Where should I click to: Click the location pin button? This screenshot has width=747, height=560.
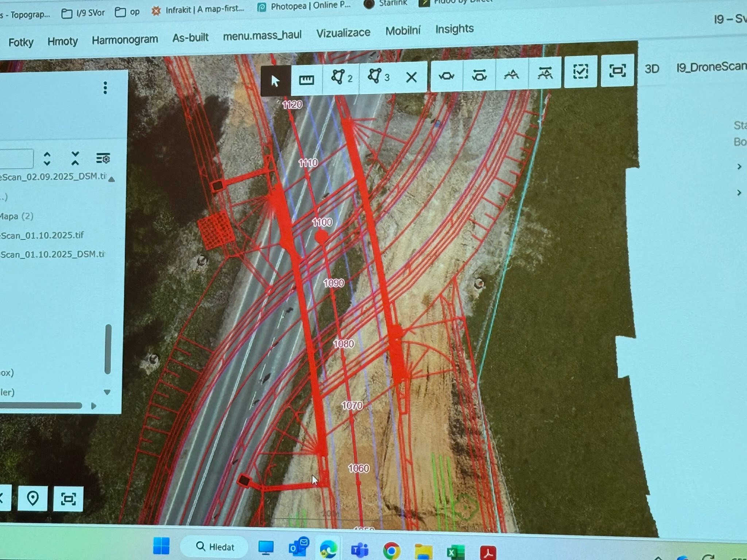33,498
